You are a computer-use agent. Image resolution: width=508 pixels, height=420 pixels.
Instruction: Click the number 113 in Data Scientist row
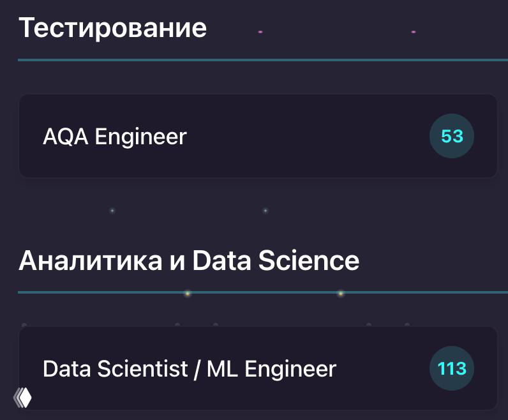tap(452, 368)
